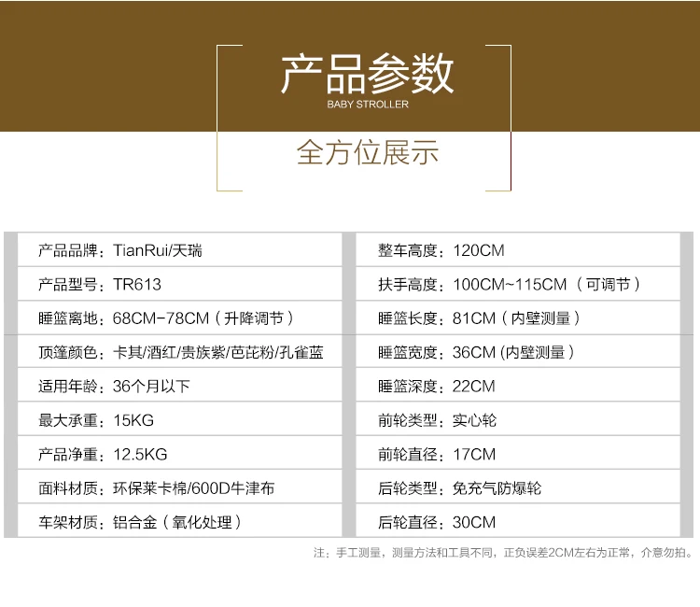
Task: Click the 产品净重: 12.5KG cell
Action: tap(179, 454)
